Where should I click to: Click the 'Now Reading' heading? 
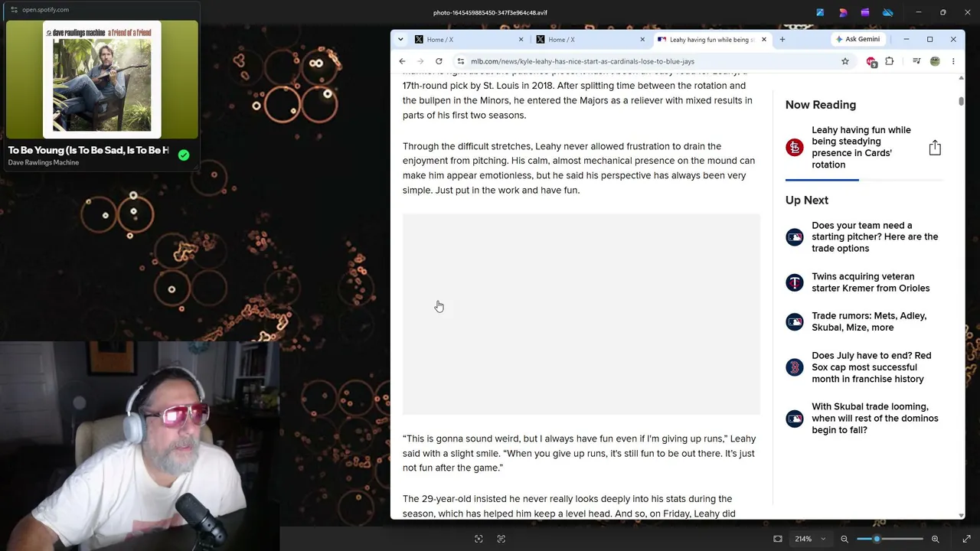(x=821, y=105)
